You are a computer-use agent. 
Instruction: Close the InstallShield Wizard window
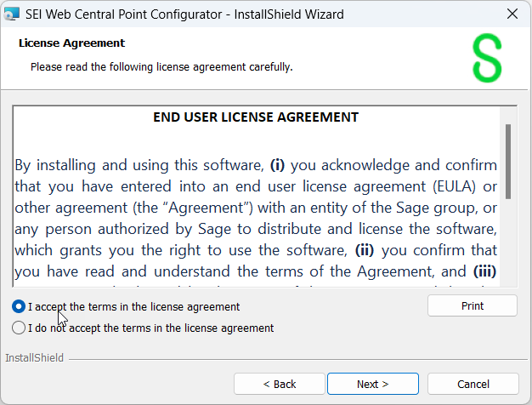512,14
